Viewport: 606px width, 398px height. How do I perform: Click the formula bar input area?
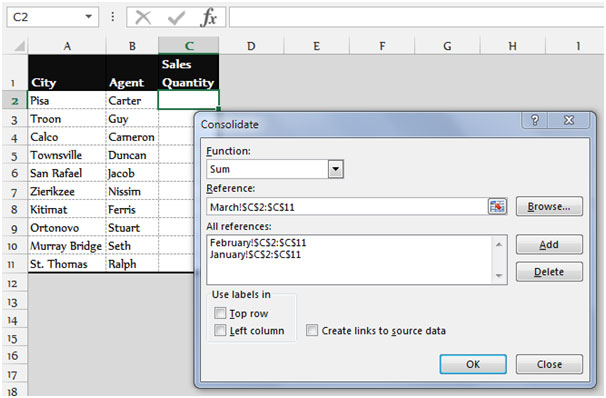click(x=417, y=17)
